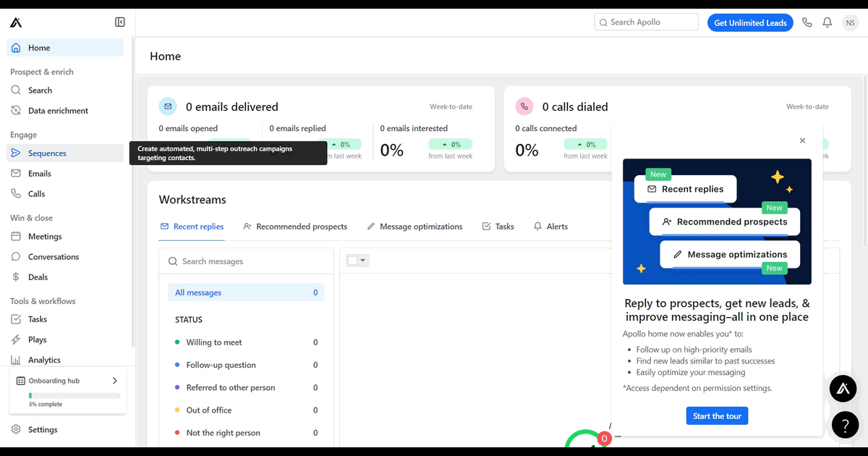Image resolution: width=868 pixels, height=456 pixels.
Task: Open Home in the sidebar
Action: pos(65,48)
